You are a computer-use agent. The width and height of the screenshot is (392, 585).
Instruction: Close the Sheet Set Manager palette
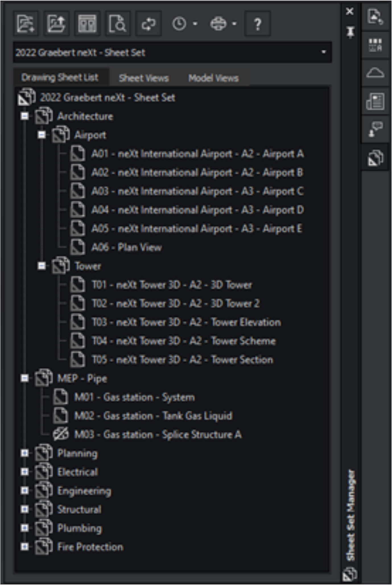[x=350, y=11]
